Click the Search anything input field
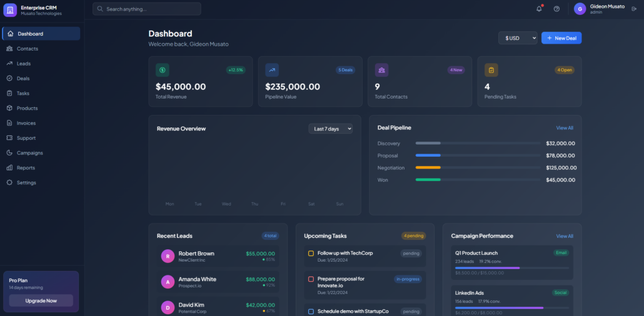 147,9
